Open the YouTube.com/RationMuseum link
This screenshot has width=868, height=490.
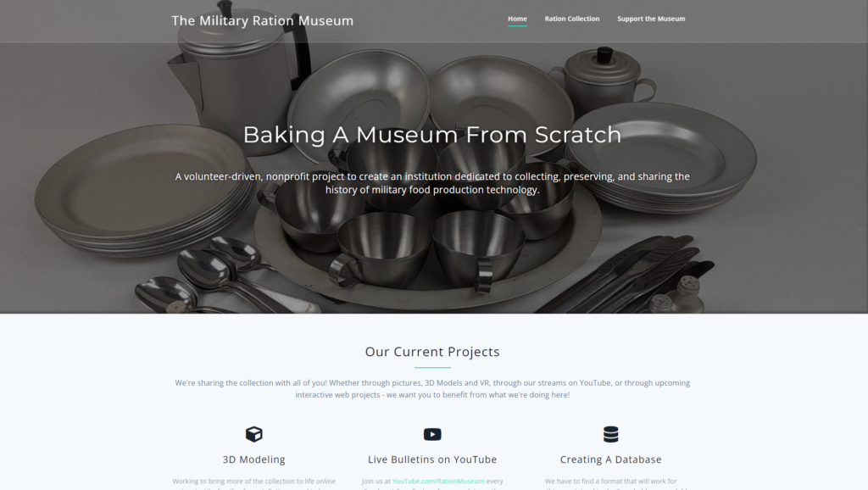438,482
